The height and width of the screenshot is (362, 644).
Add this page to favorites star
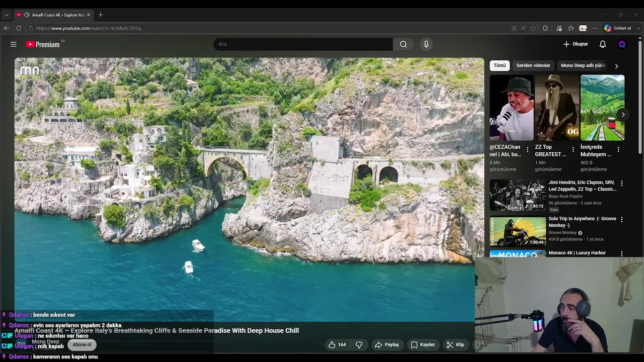pos(533,28)
